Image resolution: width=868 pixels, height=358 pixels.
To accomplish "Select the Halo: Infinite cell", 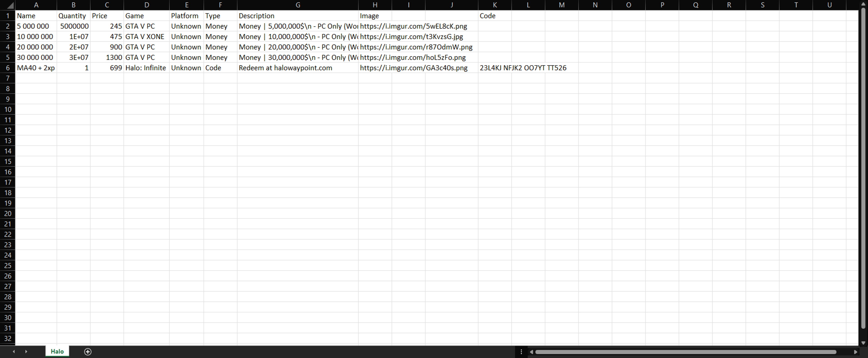I will (x=146, y=68).
